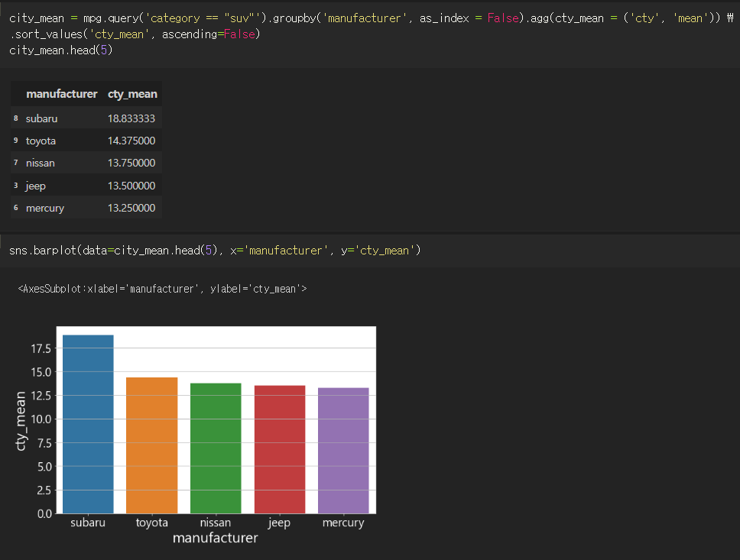Click the value 13.250000
This screenshot has height=560, width=740.
click(x=131, y=208)
